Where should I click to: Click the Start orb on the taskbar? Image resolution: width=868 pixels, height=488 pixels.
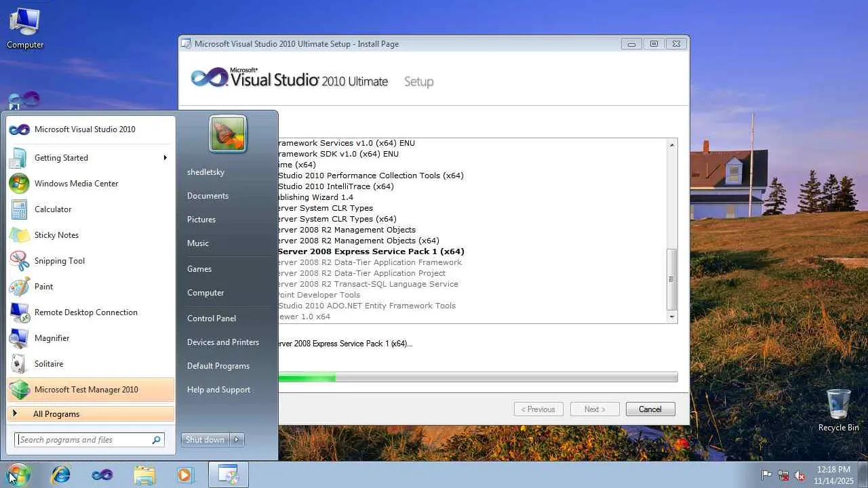point(18,474)
